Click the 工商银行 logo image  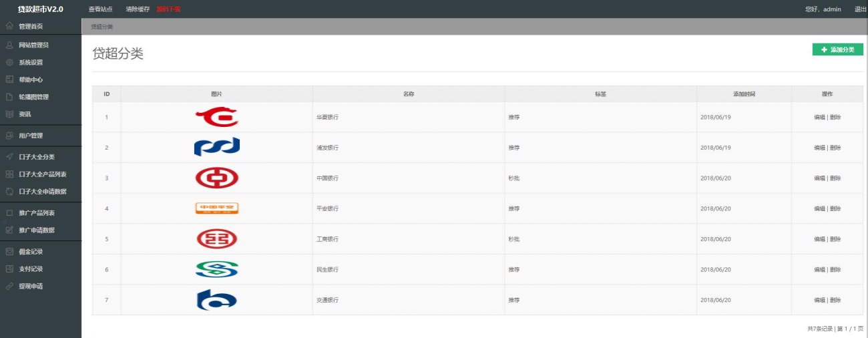[216, 239]
